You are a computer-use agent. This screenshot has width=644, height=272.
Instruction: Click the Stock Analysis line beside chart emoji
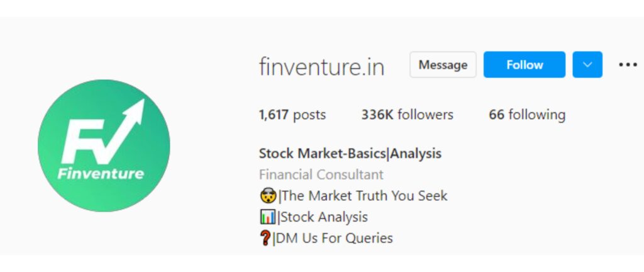pos(324,217)
